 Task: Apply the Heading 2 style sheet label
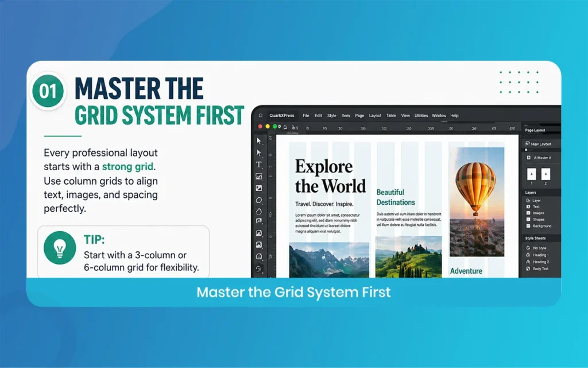point(541,262)
